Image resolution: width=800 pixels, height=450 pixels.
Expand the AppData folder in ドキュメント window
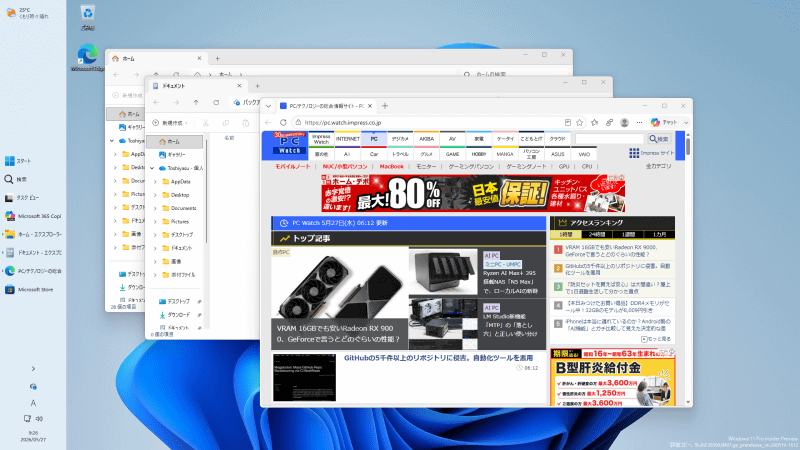point(155,182)
